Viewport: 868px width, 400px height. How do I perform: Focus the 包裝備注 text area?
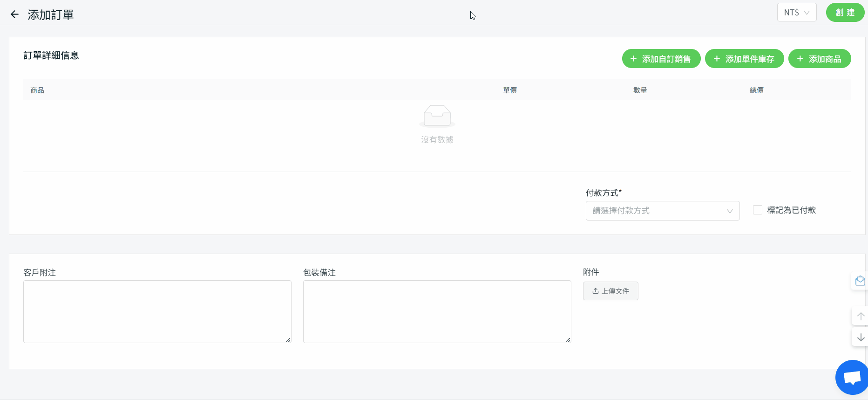[x=437, y=311]
